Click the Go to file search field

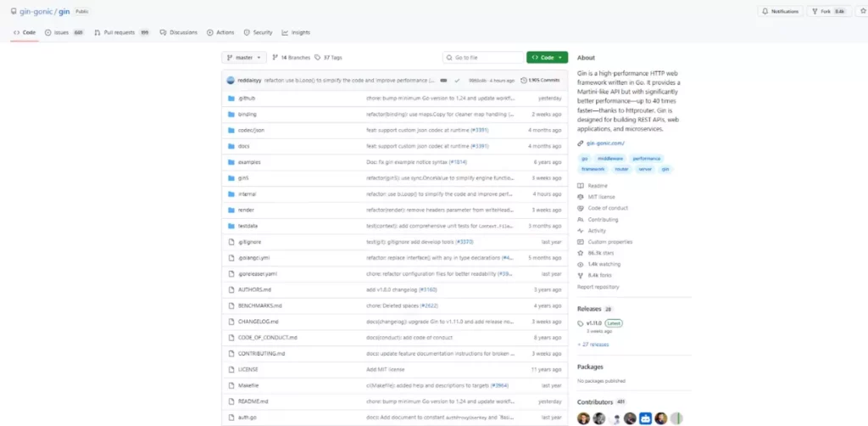[483, 58]
